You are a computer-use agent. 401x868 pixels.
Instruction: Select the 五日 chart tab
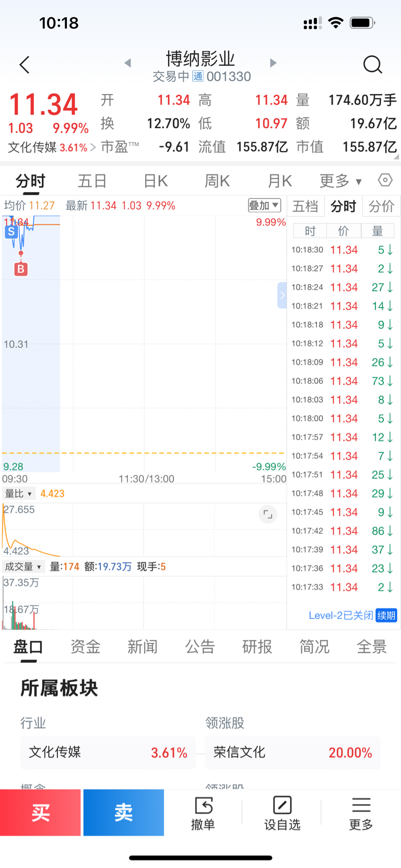[x=92, y=181]
